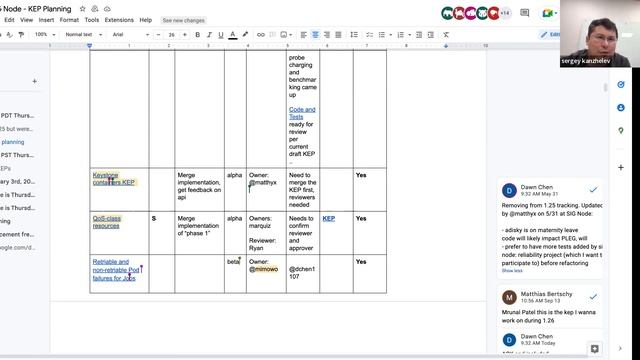640x360 pixels.
Task: Open the View menu
Action: click(26, 20)
